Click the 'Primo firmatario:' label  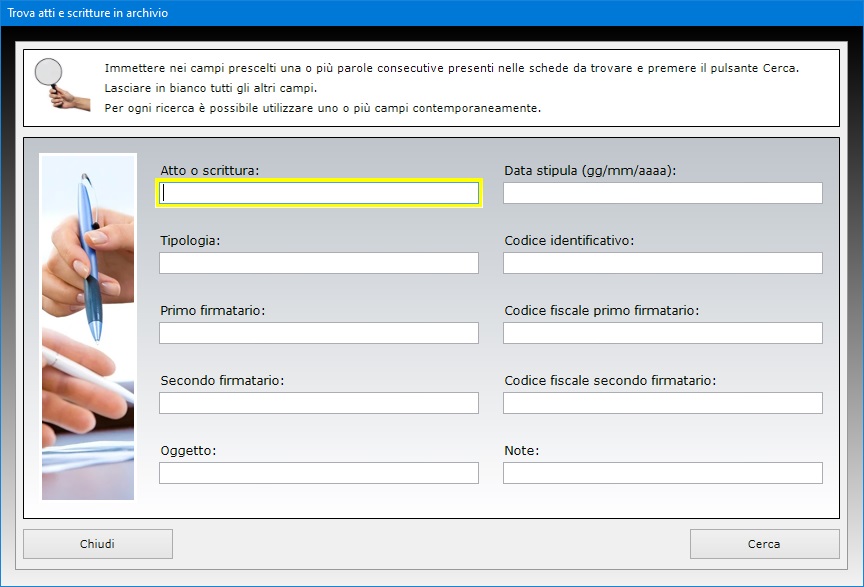coord(213,311)
